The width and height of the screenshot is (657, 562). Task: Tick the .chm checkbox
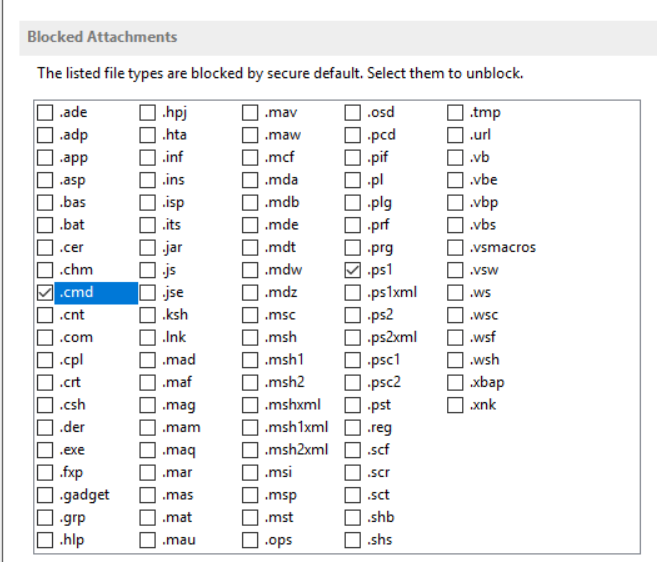(x=45, y=270)
